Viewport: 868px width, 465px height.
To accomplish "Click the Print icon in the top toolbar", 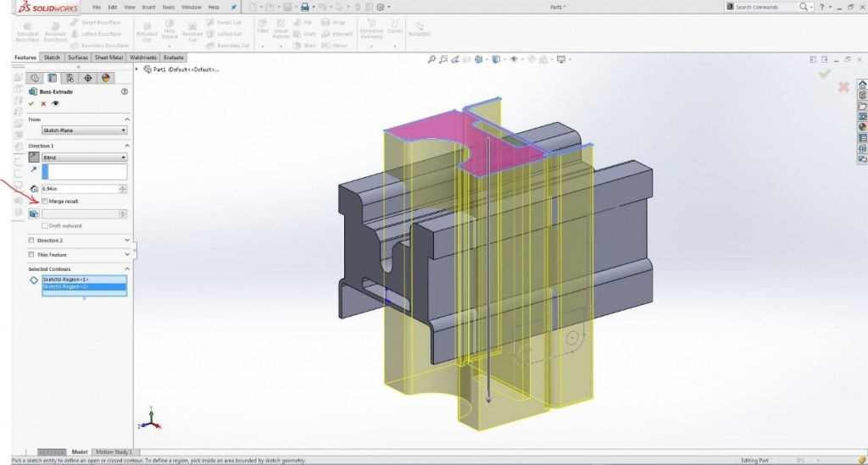I will [304, 7].
